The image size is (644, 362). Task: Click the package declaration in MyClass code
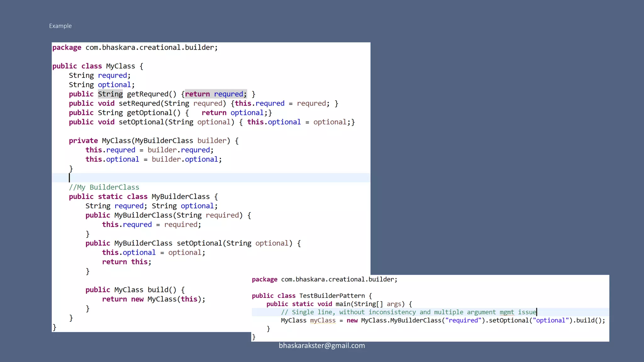(135, 47)
